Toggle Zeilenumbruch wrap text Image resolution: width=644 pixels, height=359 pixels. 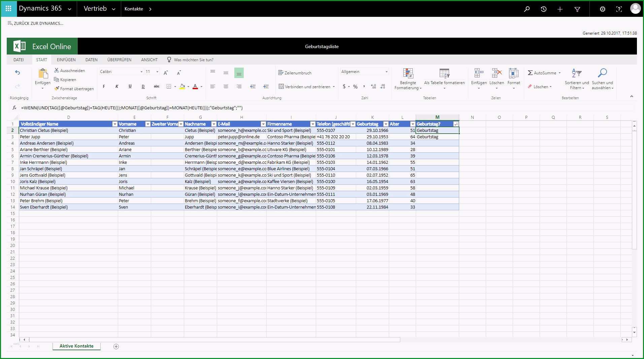(x=295, y=73)
